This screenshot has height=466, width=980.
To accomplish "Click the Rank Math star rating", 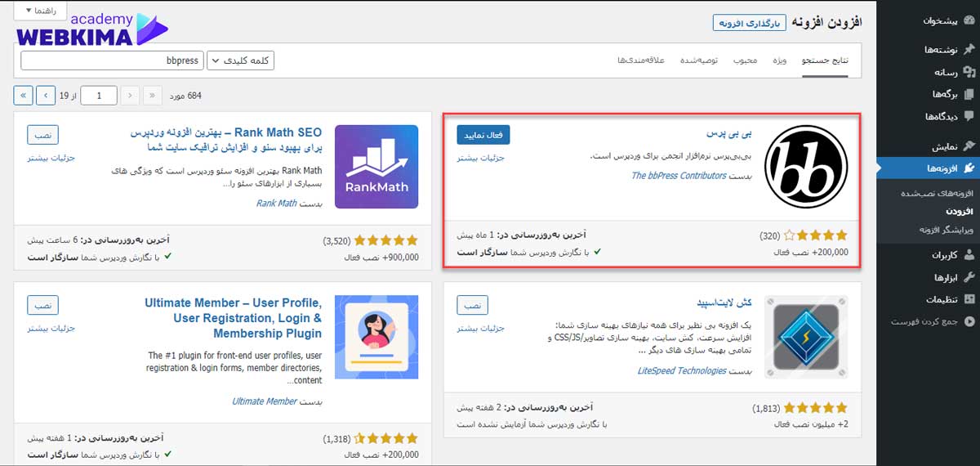I will pyautogui.click(x=386, y=240).
